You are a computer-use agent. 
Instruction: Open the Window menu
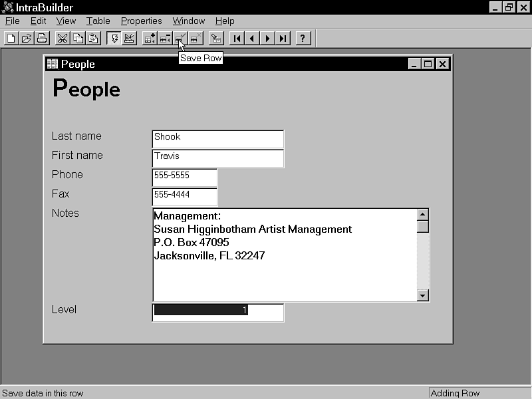click(188, 21)
